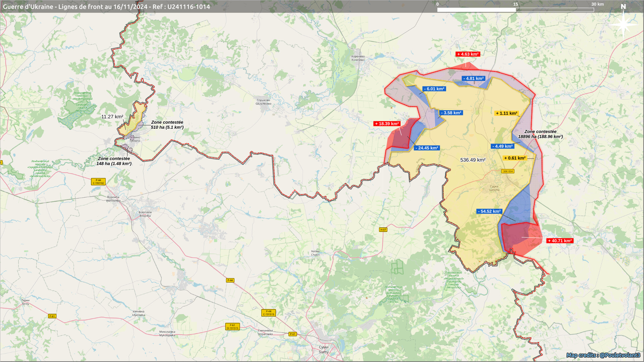Image resolution: width=644 pixels, height=362 pixels.
Task: Click the map title reference U241116-1014
Action: (x=189, y=7)
